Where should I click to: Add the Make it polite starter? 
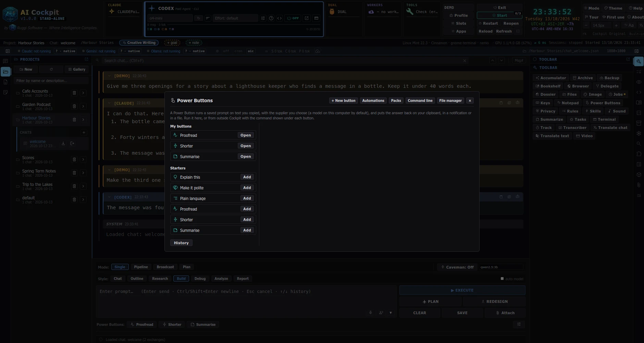pos(247,188)
